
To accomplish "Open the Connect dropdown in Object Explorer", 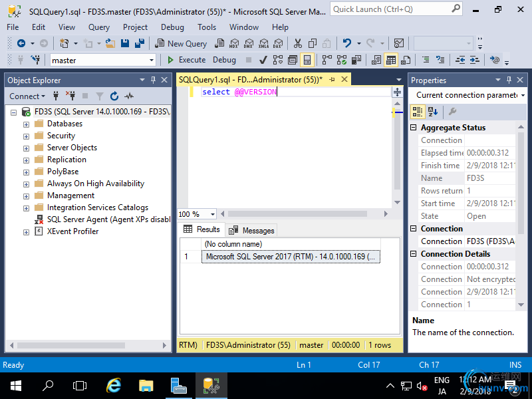I will [x=27, y=96].
